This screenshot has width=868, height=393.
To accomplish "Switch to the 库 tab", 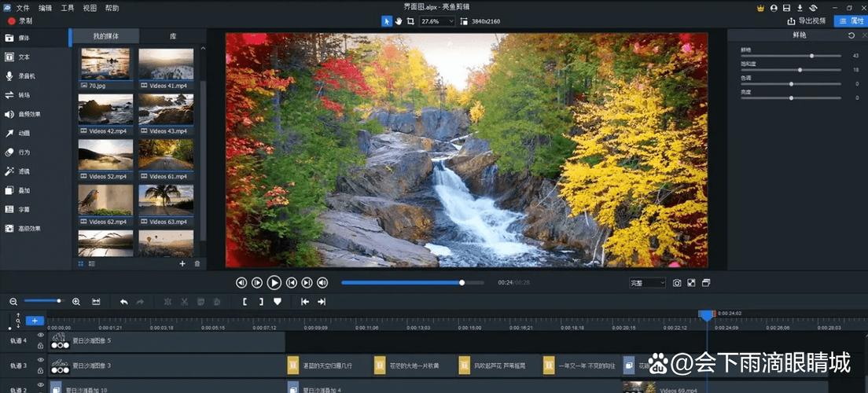I will [x=173, y=36].
